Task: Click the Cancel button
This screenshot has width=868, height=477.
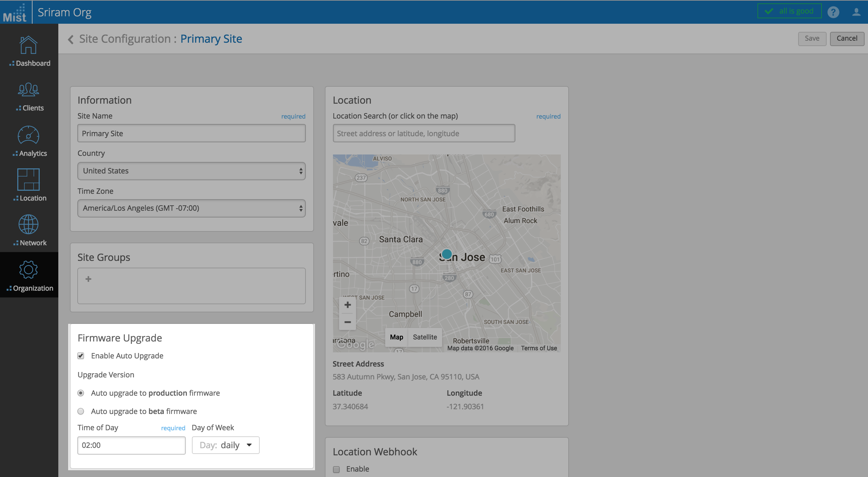Action: click(x=847, y=39)
